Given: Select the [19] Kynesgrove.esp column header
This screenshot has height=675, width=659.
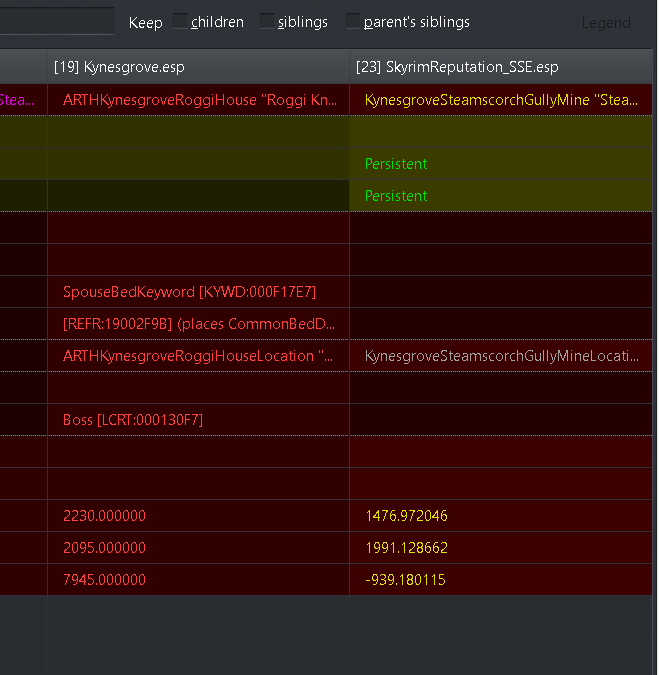Looking at the screenshot, I should point(198,67).
